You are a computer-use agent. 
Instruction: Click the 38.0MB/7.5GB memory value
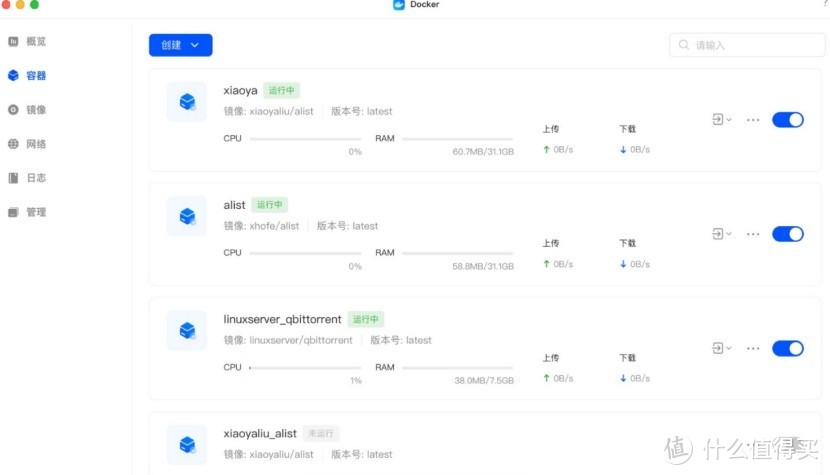point(484,381)
